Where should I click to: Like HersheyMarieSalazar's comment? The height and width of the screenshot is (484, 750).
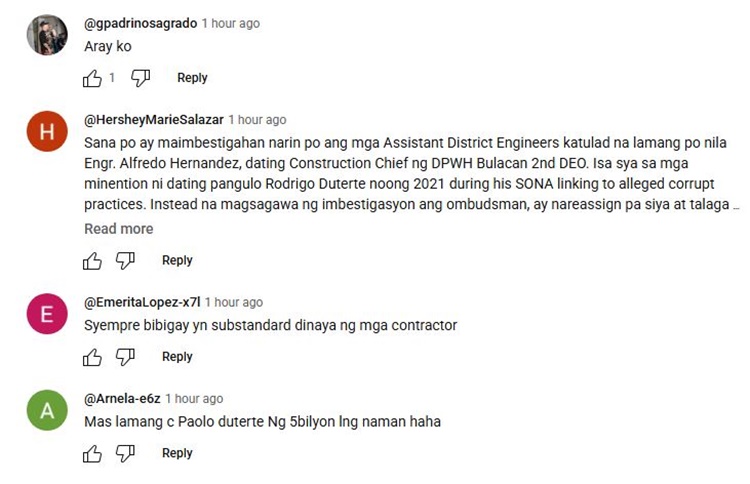92,261
